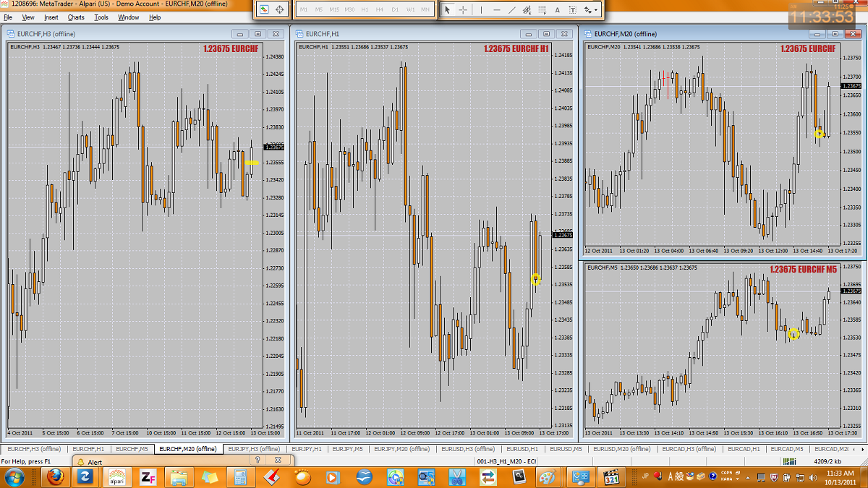Switch to EURCHF,H1 chart tab
This screenshot has height=488, width=868.
88,449
